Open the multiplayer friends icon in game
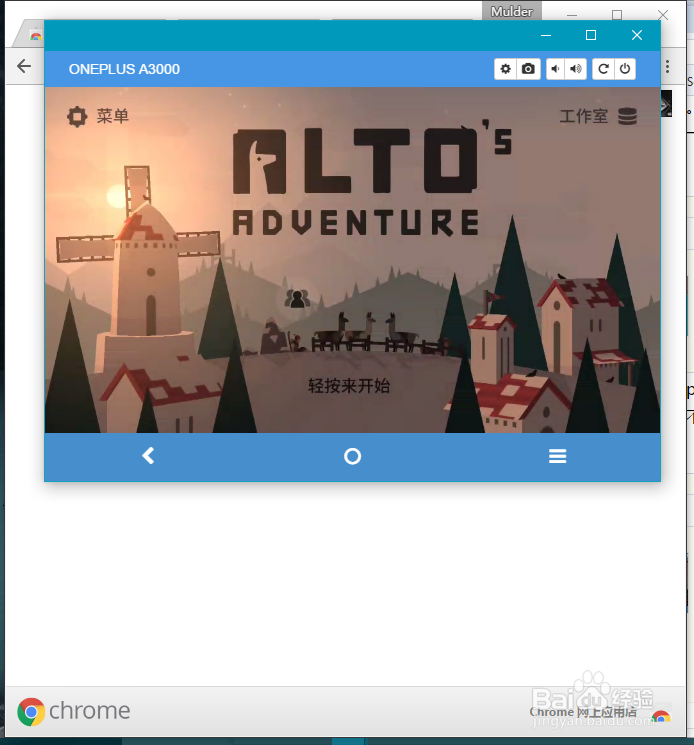Image resolution: width=694 pixels, height=745 pixels. pos(297,298)
